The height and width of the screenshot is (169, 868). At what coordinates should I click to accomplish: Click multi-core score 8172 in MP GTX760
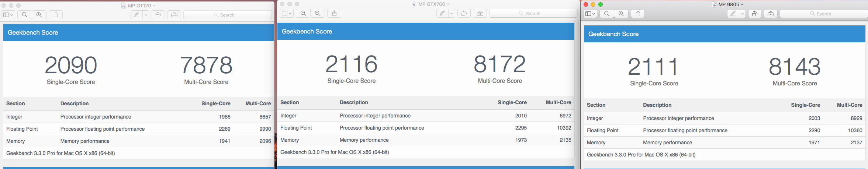pos(500,64)
